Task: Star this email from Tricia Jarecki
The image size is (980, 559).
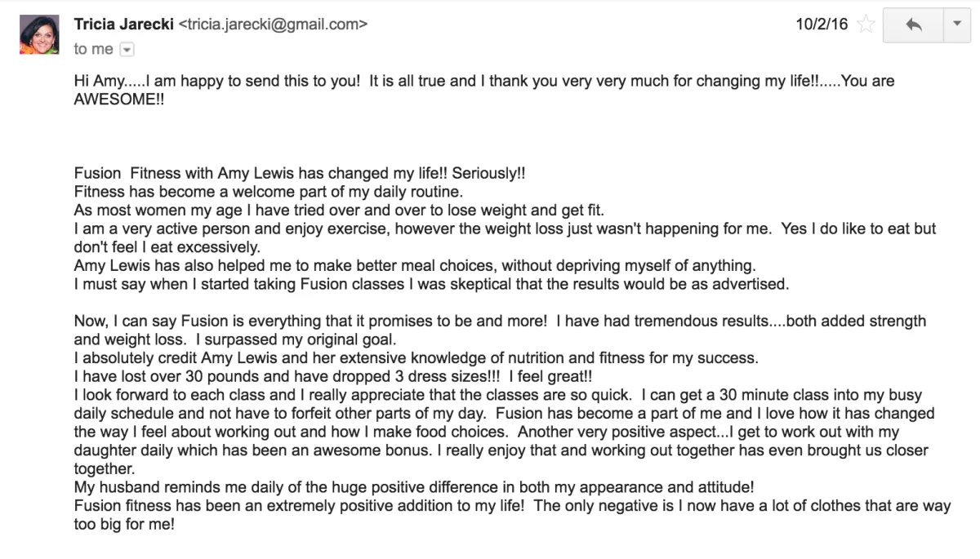Action: (866, 25)
